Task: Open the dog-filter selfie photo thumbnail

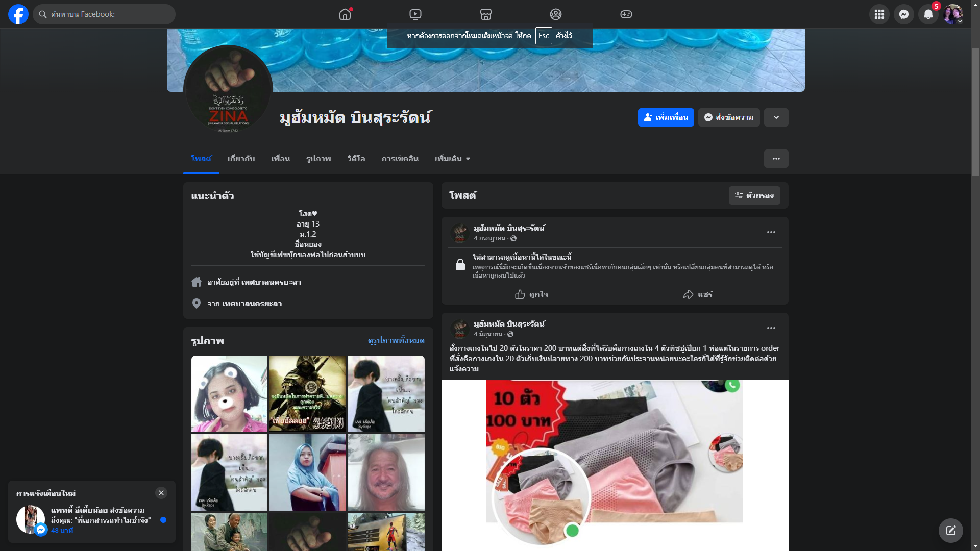Action: click(229, 394)
